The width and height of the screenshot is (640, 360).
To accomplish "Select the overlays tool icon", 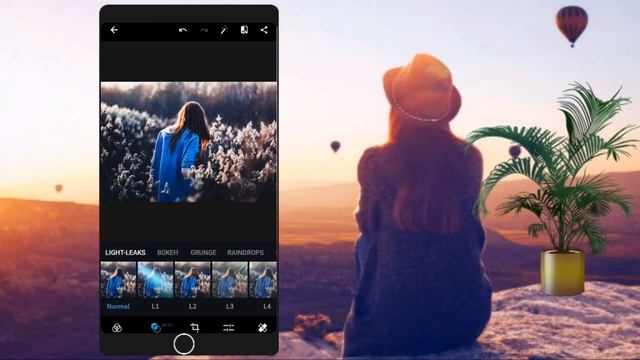I will coord(156,327).
